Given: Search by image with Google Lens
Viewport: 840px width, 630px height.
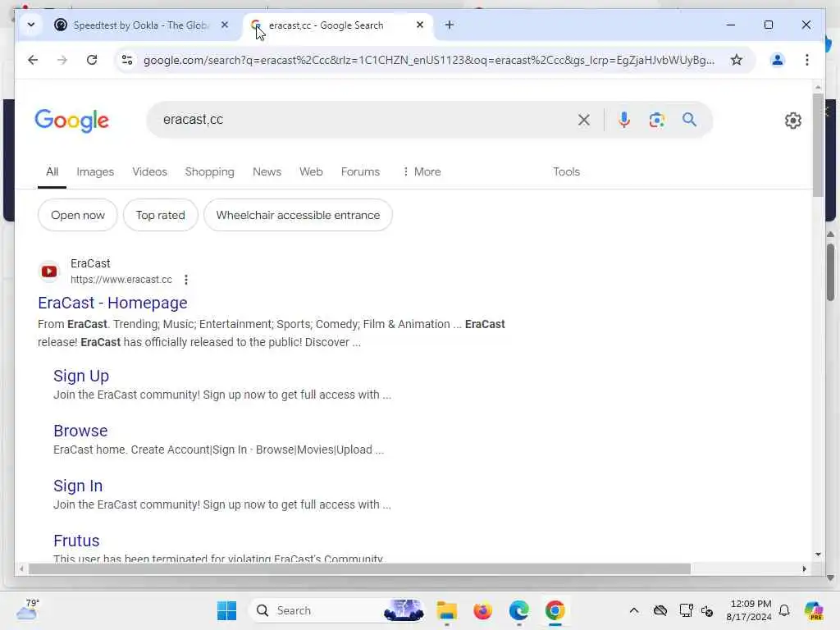Looking at the screenshot, I should click(x=657, y=120).
